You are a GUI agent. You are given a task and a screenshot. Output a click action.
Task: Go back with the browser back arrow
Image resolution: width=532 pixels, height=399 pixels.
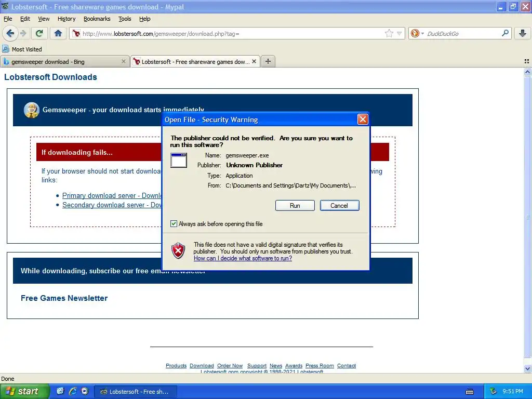click(10, 33)
